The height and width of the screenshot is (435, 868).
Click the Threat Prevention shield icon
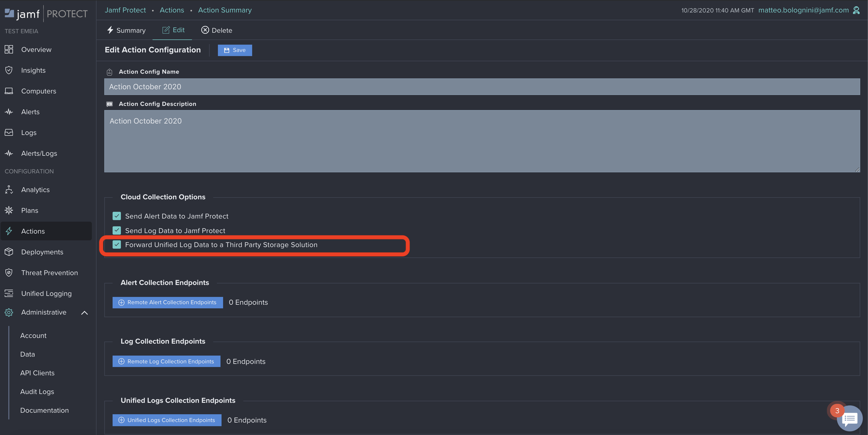point(9,273)
